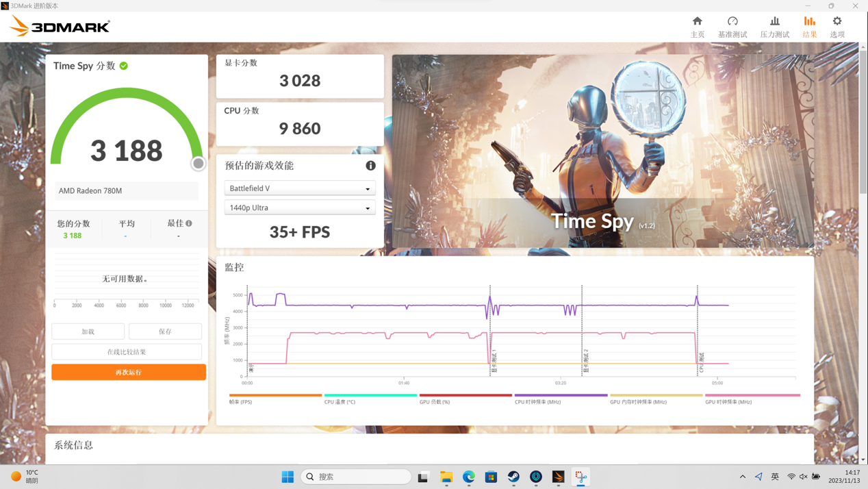868x489 pixels.
Task: Click the 显卡测试 2 timeline marker
Action: 586,362
